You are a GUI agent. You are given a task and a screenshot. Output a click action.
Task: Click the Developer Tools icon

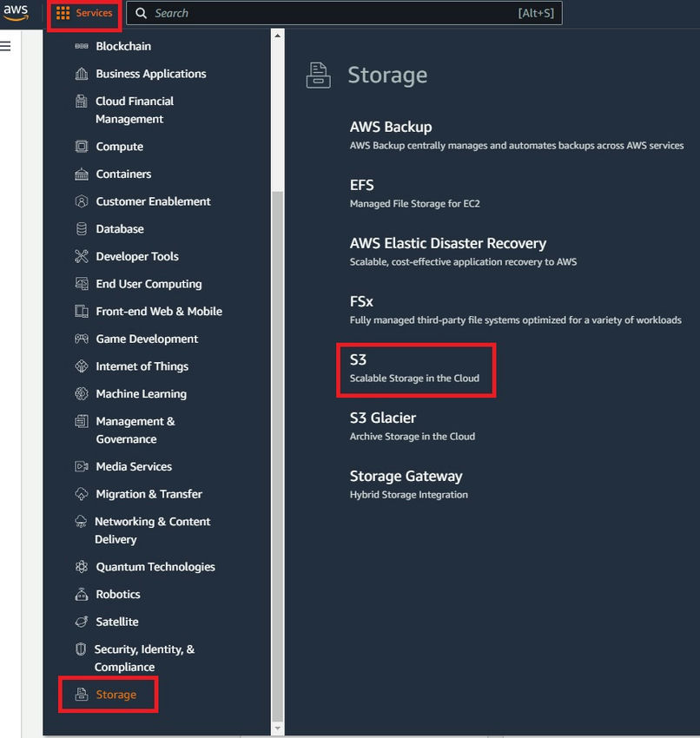coord(82,256)
